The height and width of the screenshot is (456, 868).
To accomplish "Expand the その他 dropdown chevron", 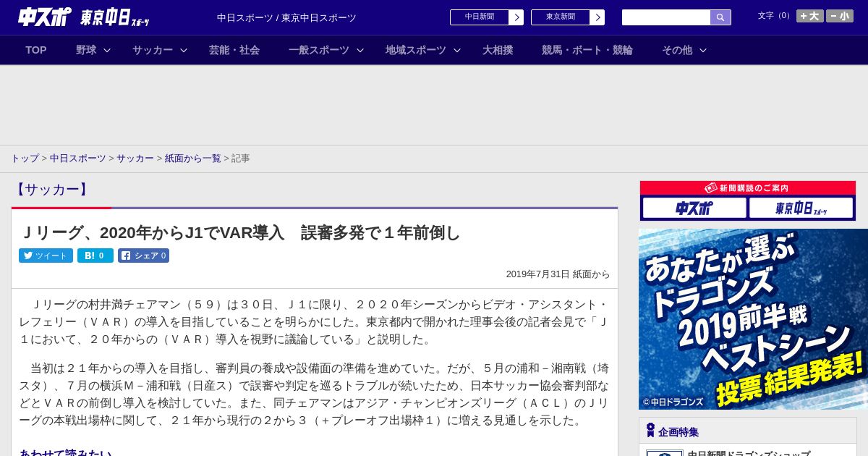I will click(x=703, y=50).
